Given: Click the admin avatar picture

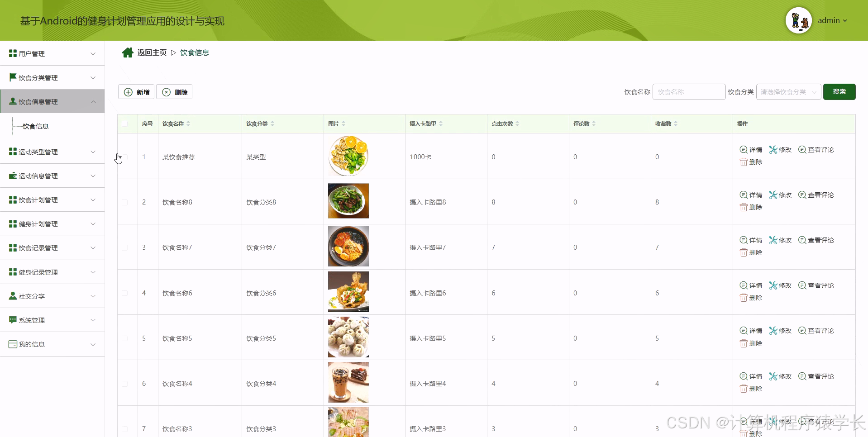Looking at the screenshot, I should pos(799,20).
